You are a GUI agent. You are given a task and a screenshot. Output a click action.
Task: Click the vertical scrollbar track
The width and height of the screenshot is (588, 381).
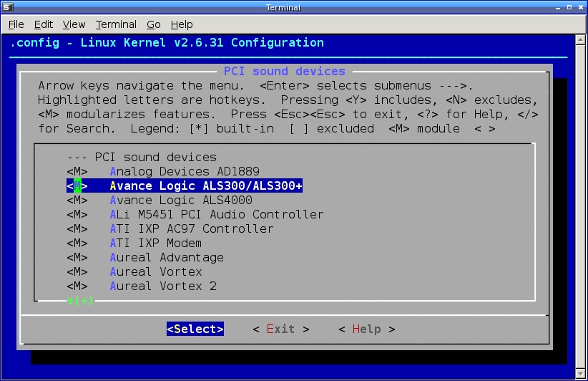coord(580,206)
